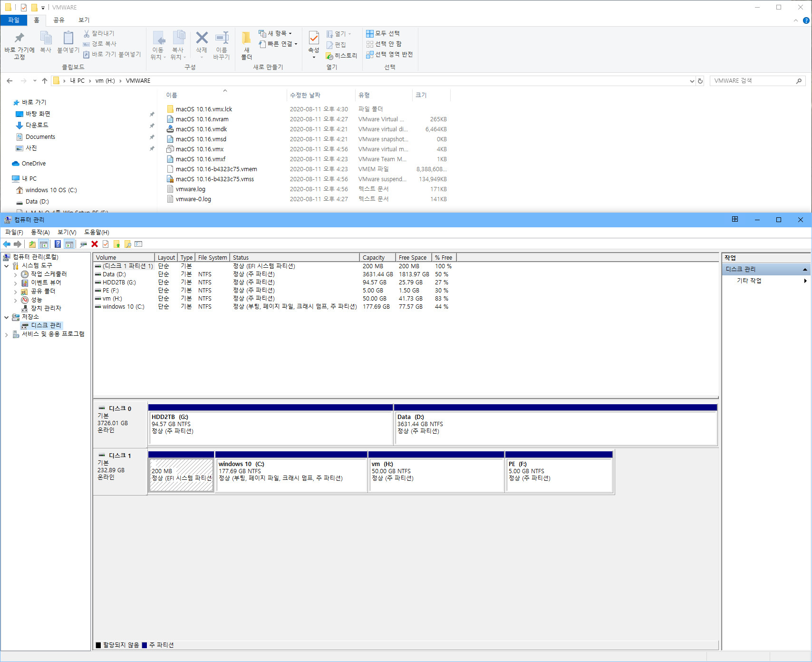Toggle Show/Hide Action Pane toolbar icon
The height and width of the screenshot is (662, 812).
coord(69,244)
